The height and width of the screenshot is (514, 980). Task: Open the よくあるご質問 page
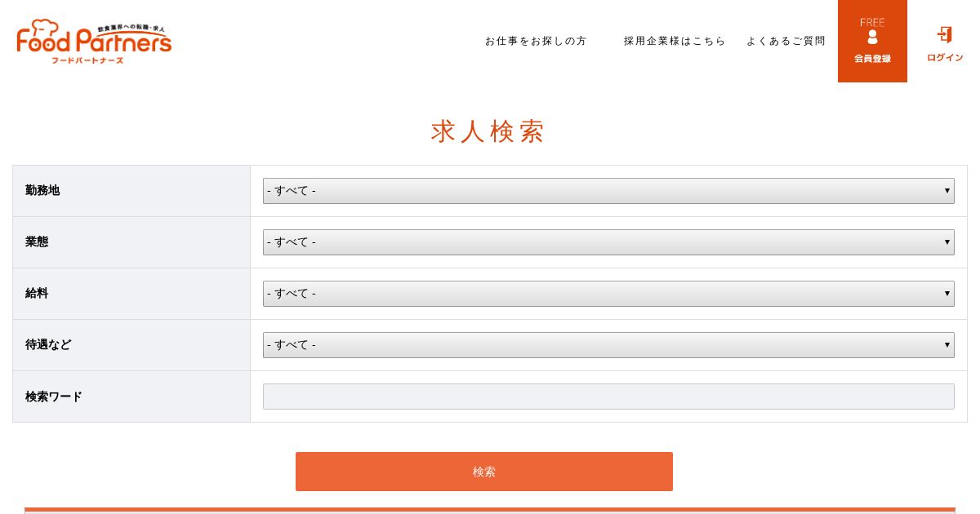786,41
